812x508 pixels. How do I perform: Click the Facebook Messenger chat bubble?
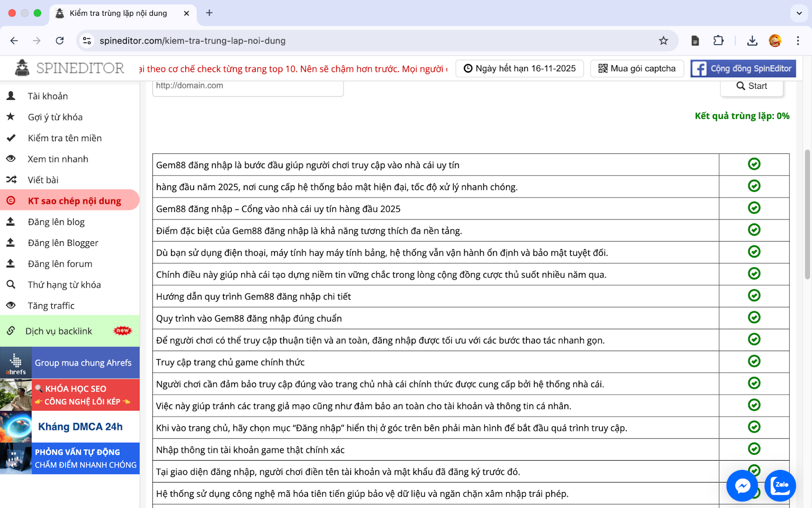coord(742,486)
